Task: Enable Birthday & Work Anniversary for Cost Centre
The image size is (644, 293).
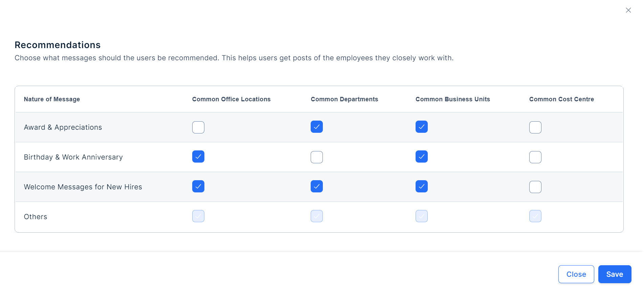Action: [535, 157]
